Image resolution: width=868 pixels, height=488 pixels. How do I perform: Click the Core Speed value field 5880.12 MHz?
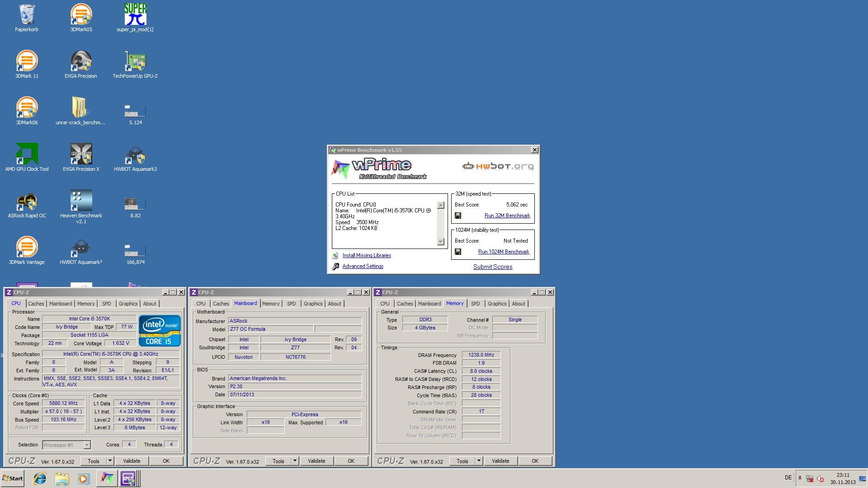click(x=63, y=404)
